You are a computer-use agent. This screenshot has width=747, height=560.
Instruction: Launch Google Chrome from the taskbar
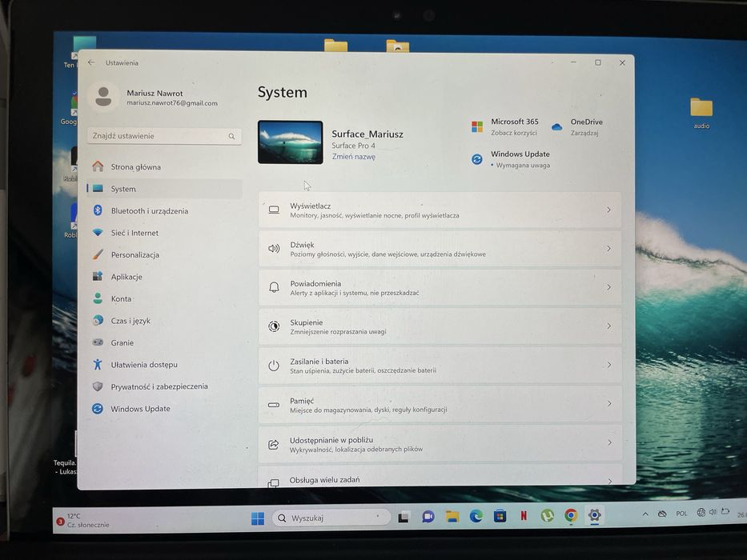[571, 514]
